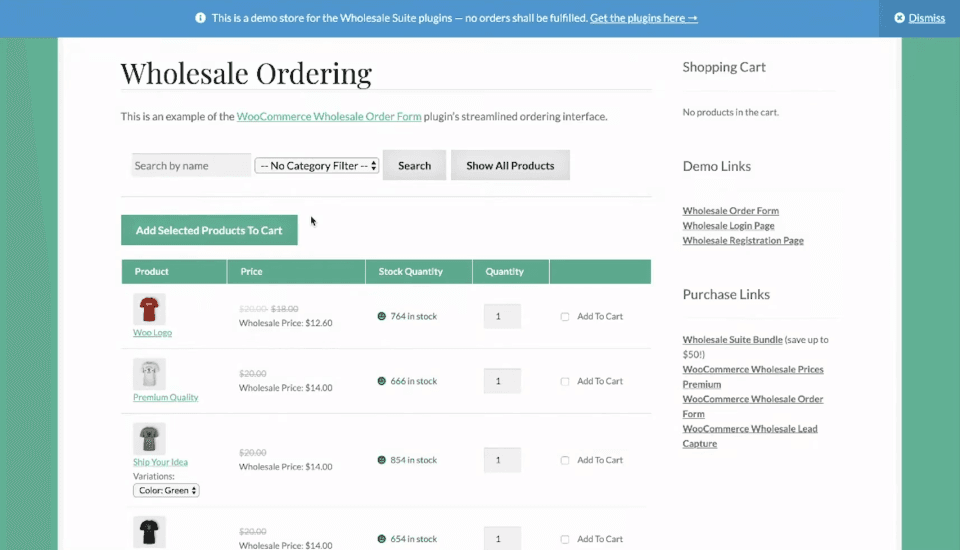The image size is (960, 550).
Task: Click the stock status icon for 764 in stock
Action: click(381, 316)
